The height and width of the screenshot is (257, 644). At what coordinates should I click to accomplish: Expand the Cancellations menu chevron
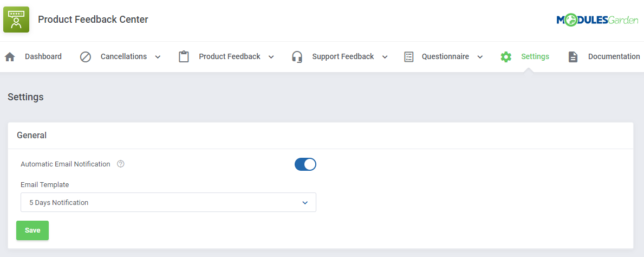click(x=158, y=57)
